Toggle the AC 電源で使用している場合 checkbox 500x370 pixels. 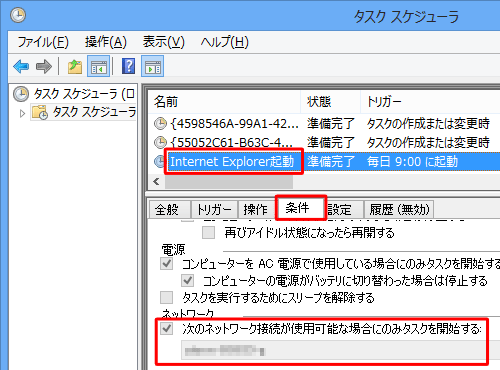167,263
